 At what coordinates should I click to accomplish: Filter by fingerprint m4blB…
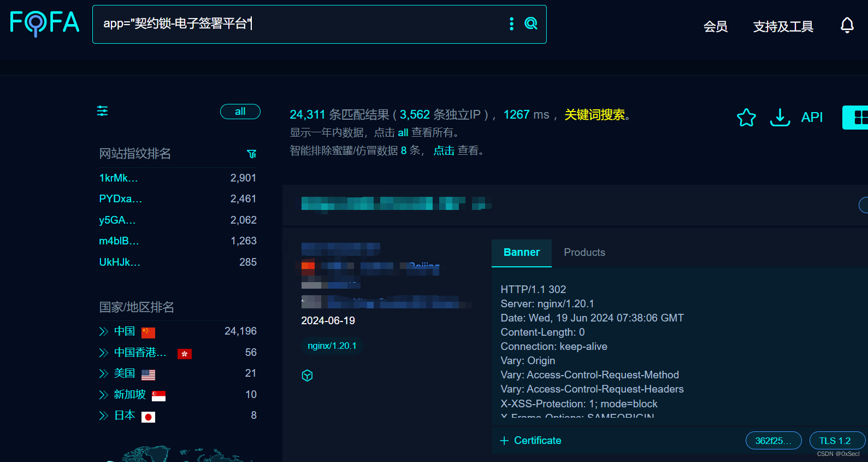[119, 241]
